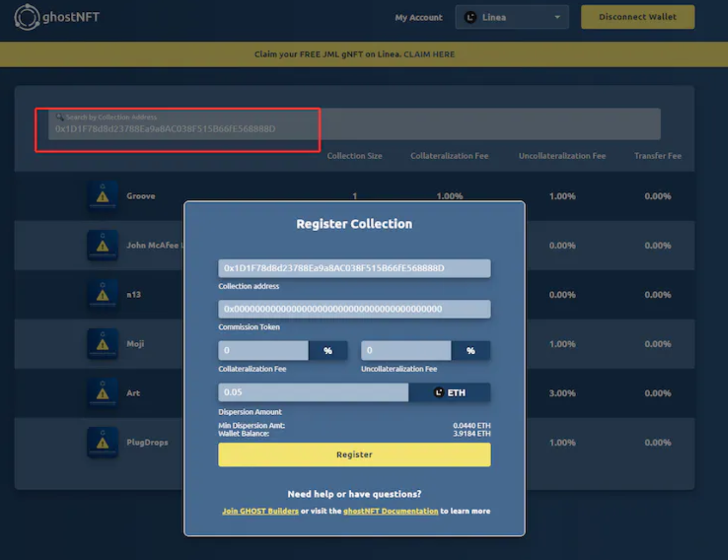Select the PlugDrops collection name
Viewport: 728px width, 560px height.
[x=147, y=442]
